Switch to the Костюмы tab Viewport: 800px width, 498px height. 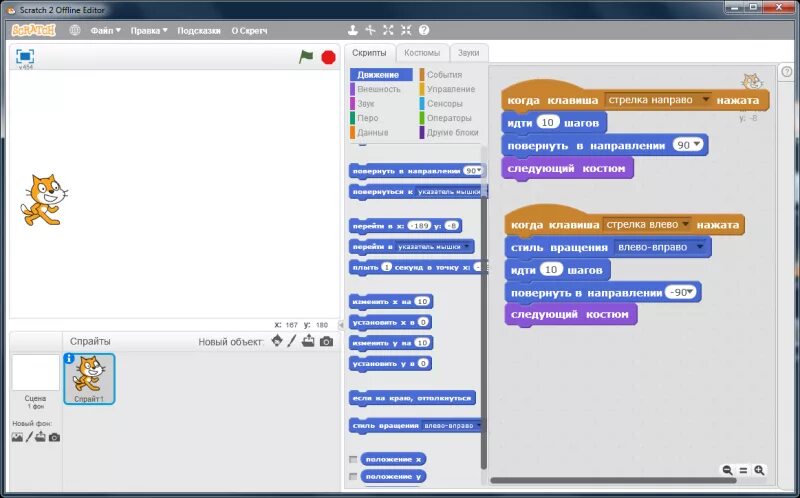(422, 53)
